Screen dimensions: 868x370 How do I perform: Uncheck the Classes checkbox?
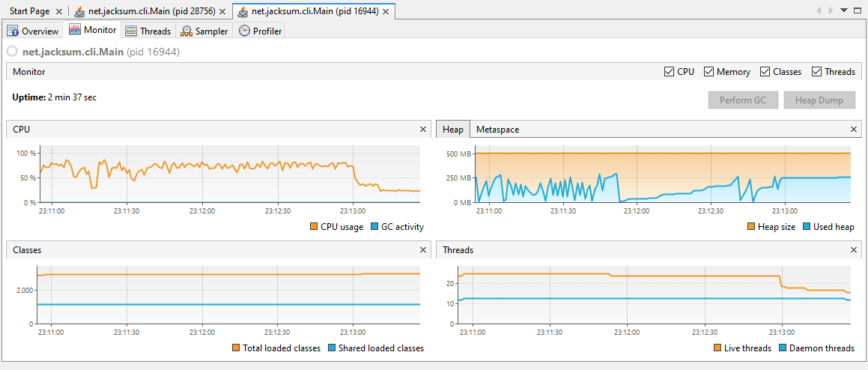765,71
